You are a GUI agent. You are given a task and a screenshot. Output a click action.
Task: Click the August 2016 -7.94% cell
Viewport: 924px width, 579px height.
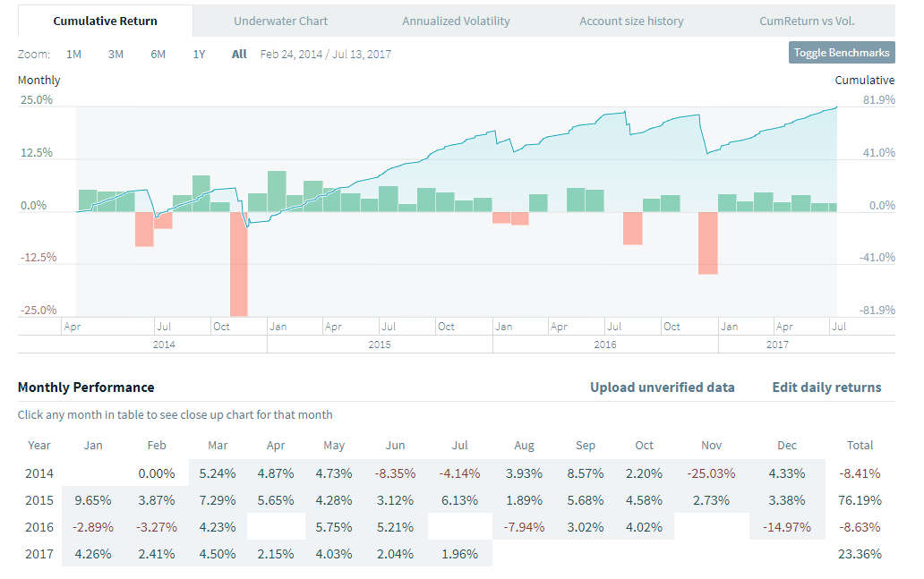[524, 526]
